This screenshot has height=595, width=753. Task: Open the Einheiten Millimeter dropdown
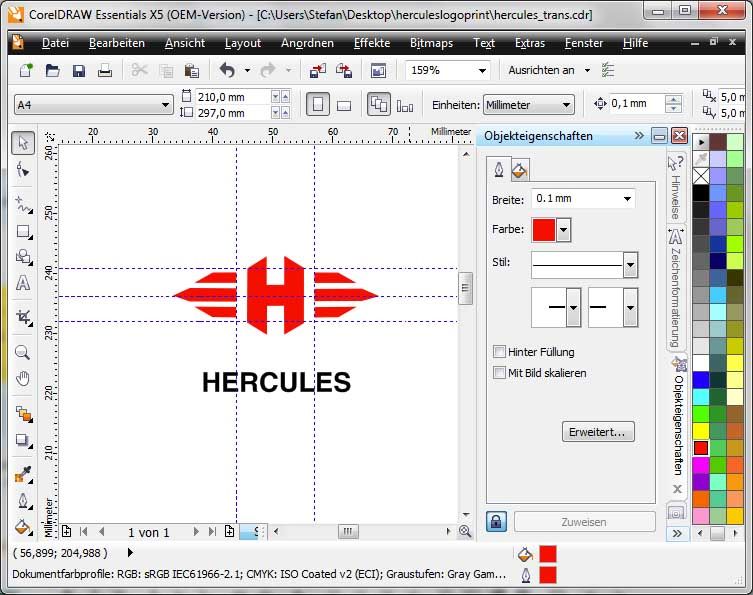567,105
